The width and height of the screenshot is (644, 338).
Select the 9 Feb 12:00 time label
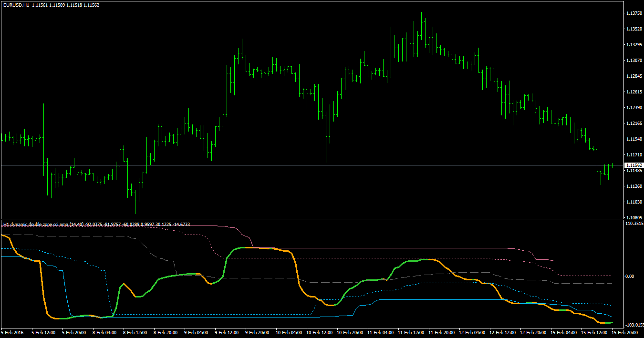pyautogui.click(x=227, y=332)
